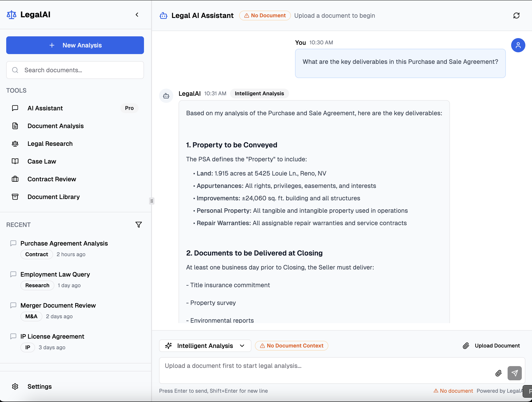Image resolution: width=532 pixels, height=402 pixels.
Task: Open the Document Analysis tool
Action: [x=55, y=126]
